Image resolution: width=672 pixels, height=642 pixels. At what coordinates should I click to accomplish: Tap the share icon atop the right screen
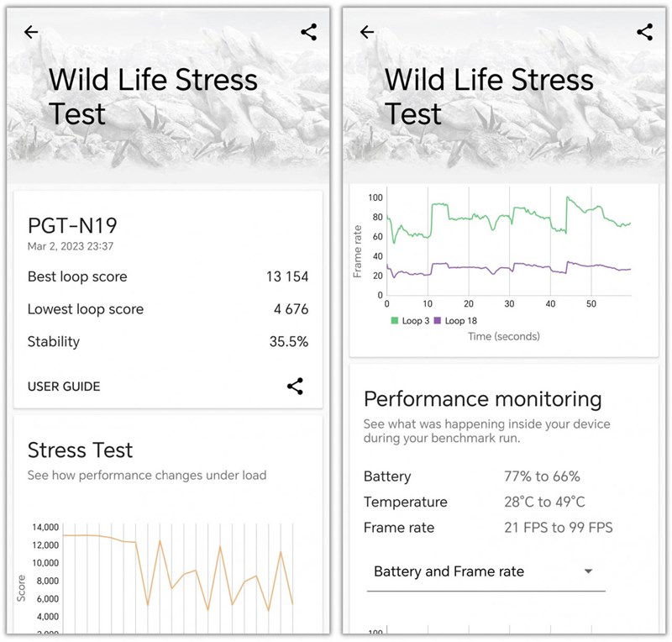(x=644, y=33)
